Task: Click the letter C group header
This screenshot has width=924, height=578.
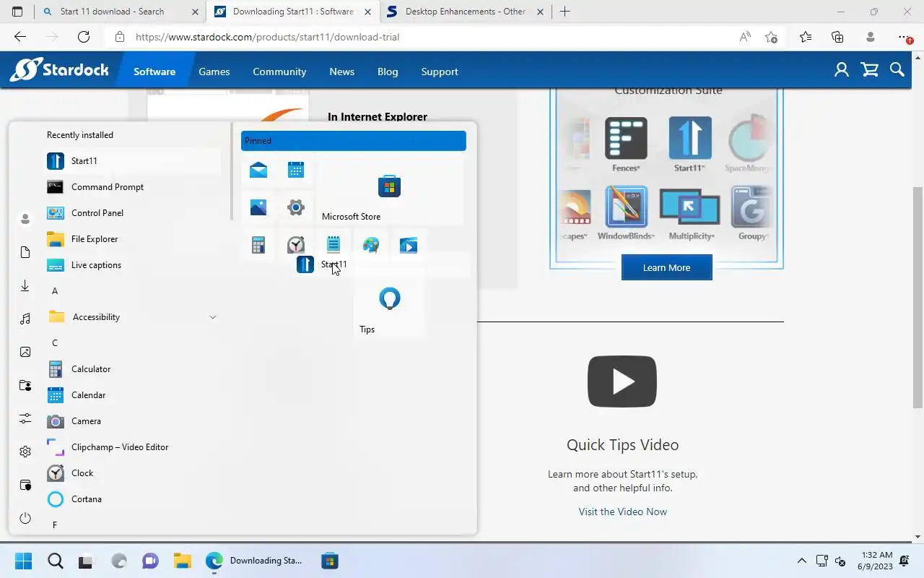Action: tap(55, 343)
